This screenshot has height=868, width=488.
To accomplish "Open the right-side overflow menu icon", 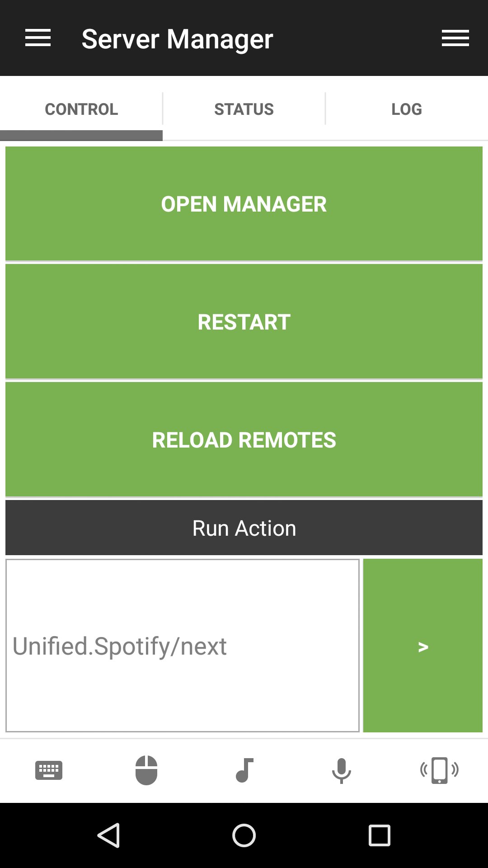I will tap(455, 38).
